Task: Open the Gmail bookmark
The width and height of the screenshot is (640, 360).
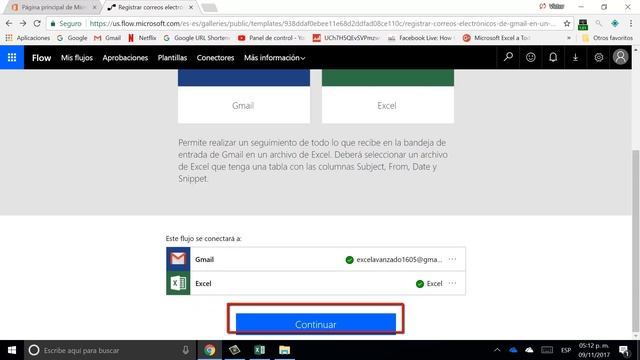Action: [x=107, y=38]
